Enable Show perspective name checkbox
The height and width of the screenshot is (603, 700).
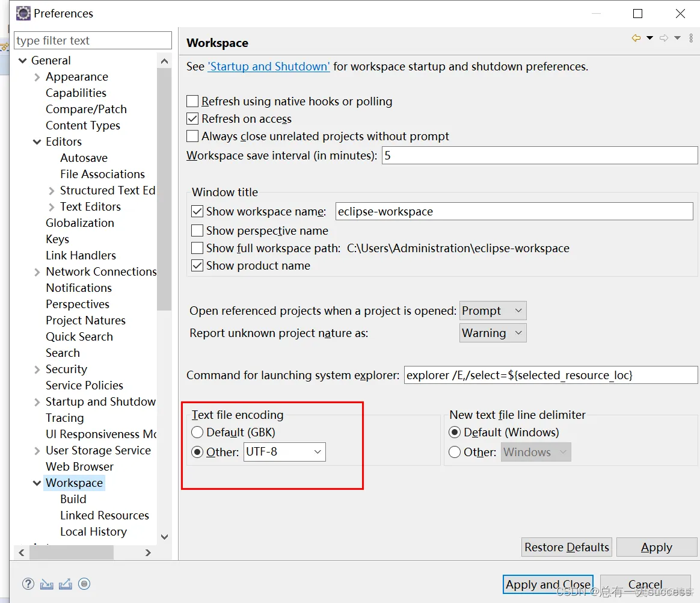point(197,230)
